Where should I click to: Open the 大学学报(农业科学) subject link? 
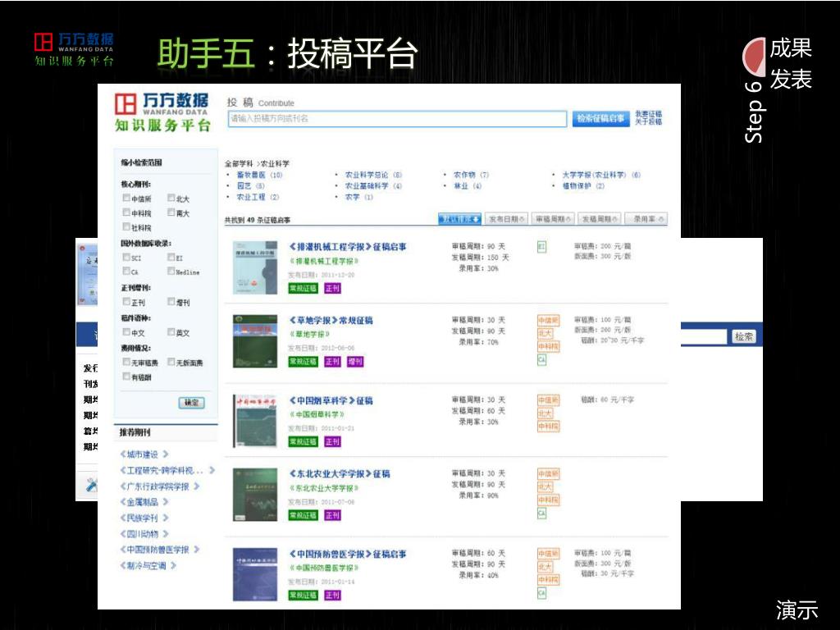[601, 175]
